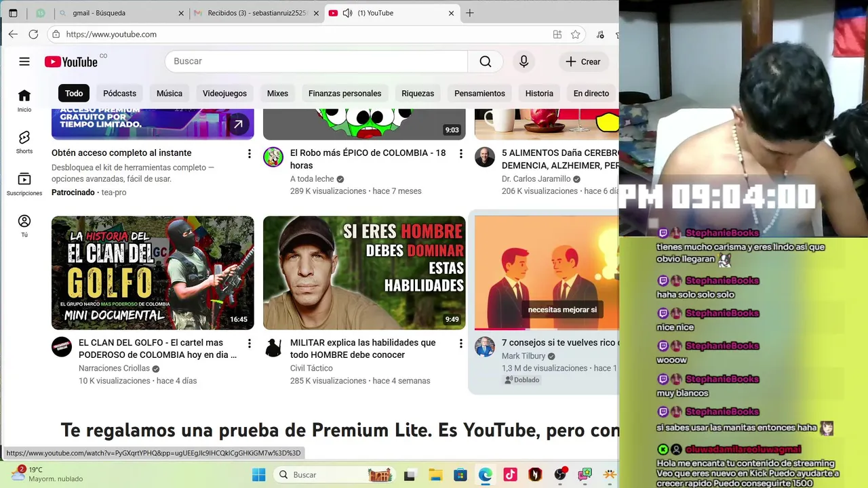This screenshot has width=868, height=488.
Task: Open TikTok from the taskbar
Action: 511,474
